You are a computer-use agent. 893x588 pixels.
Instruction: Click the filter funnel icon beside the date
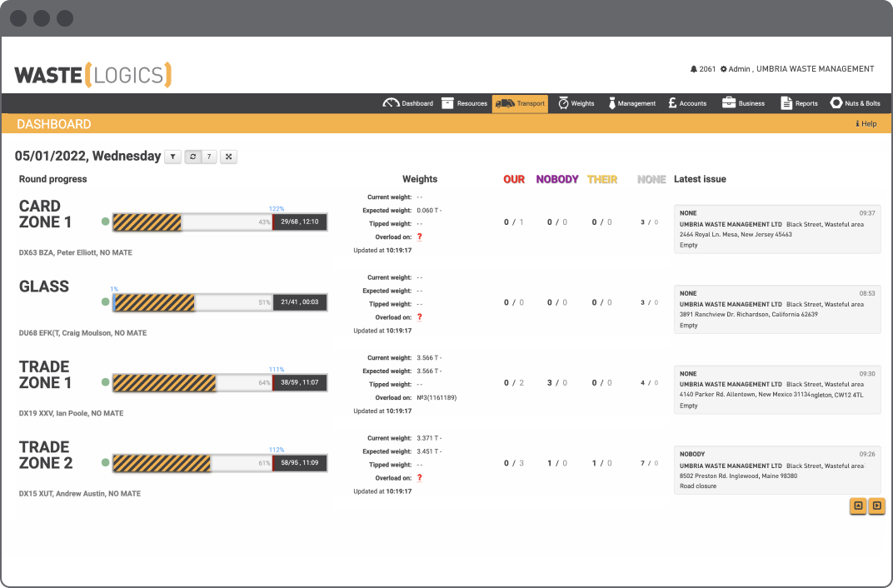(172, 157)
